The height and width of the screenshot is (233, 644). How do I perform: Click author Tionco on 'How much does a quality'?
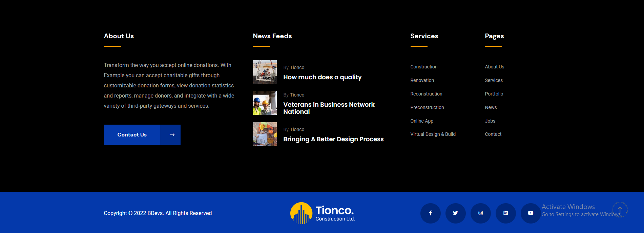(297, 67)
